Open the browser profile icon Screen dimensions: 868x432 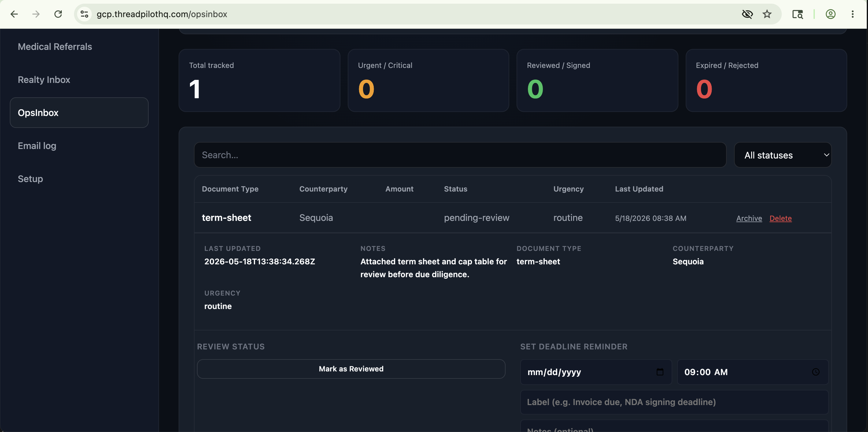click(x=830, y=14)
